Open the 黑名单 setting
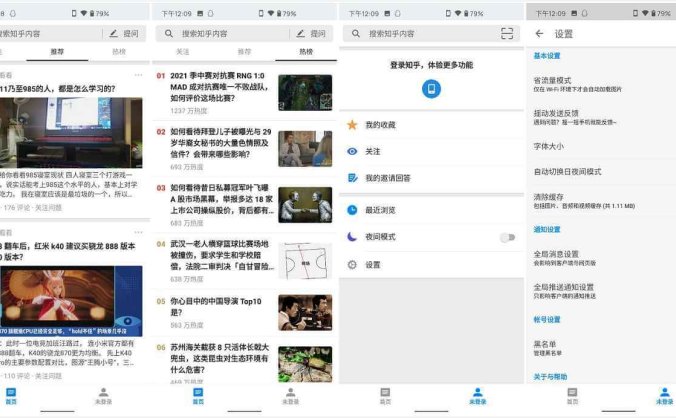Image resolution: width=676 pixels, height=418 pixels. coord(601,348)
